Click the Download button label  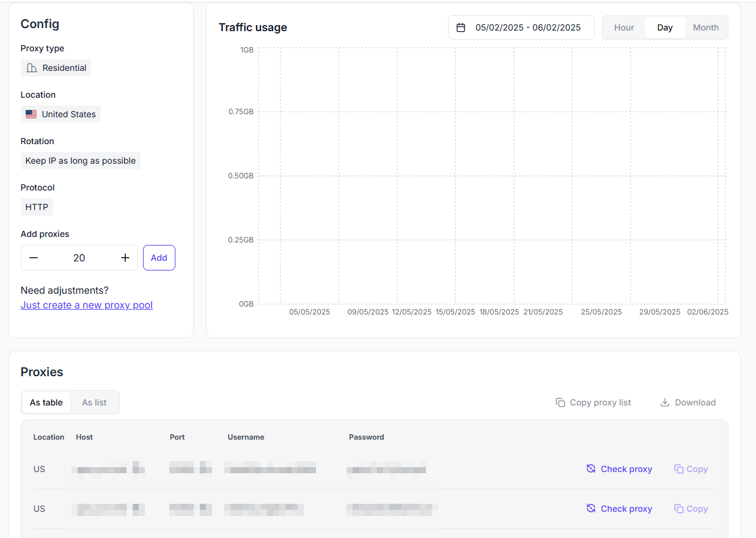[695, 402]
